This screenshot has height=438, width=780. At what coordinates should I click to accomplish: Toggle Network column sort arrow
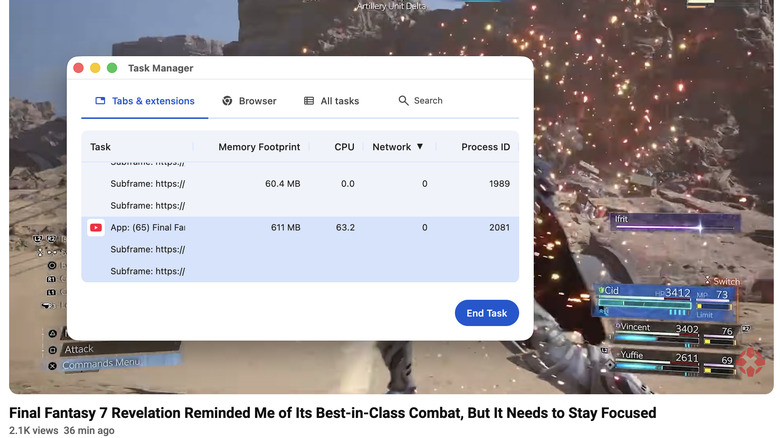(420, 146)
